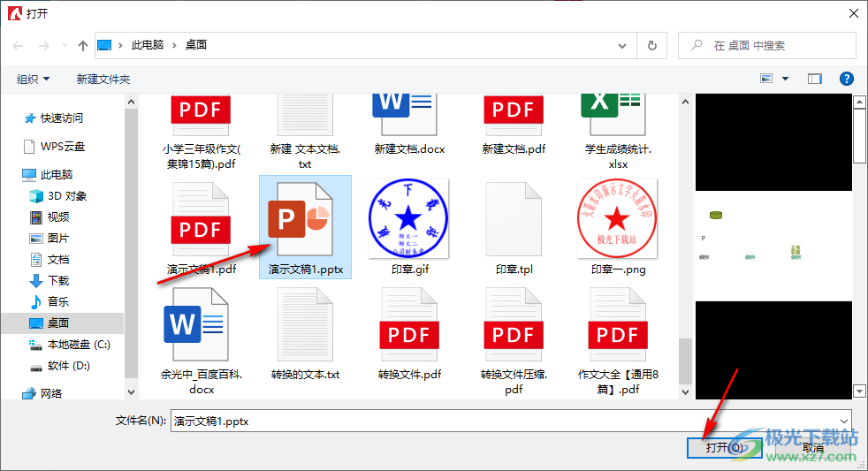This screenshot has height=471, width=868.
Task: Click the 文件名 input field
Action: (x=504, y=422)
